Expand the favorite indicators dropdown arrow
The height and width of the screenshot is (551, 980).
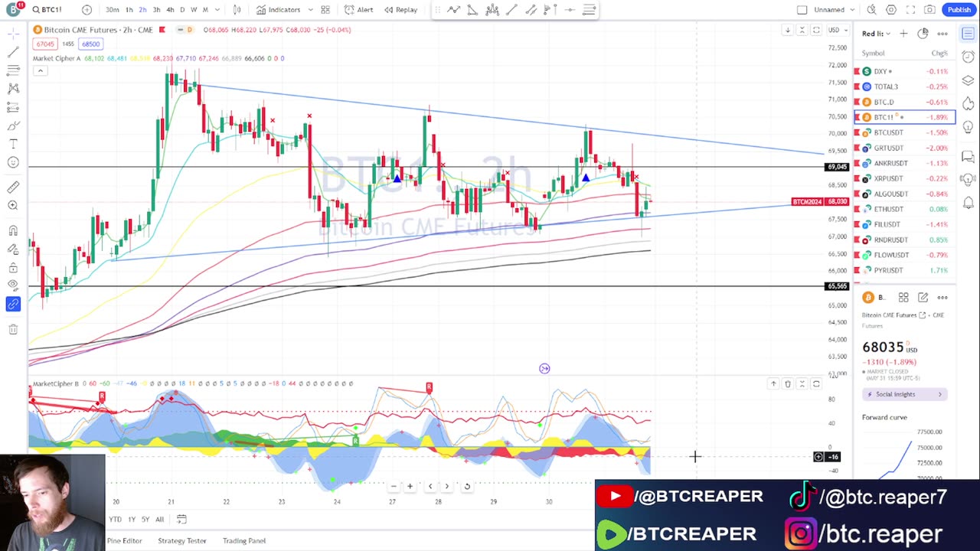point(310,10)
